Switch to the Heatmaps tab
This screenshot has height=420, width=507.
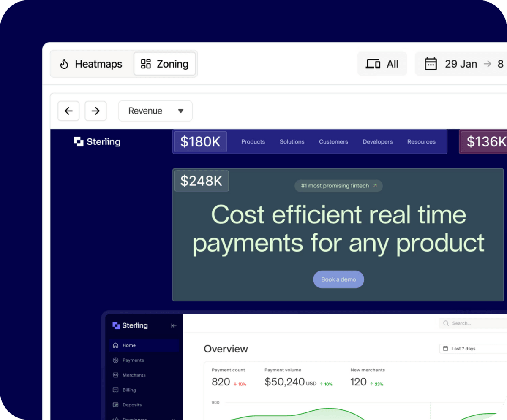click(91, 64)
